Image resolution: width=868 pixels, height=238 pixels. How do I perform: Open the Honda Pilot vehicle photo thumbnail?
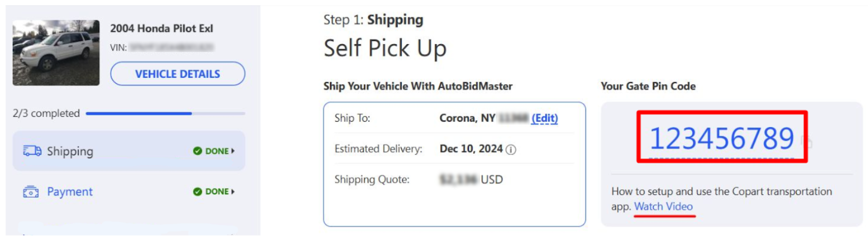click(x=56, y=52)
